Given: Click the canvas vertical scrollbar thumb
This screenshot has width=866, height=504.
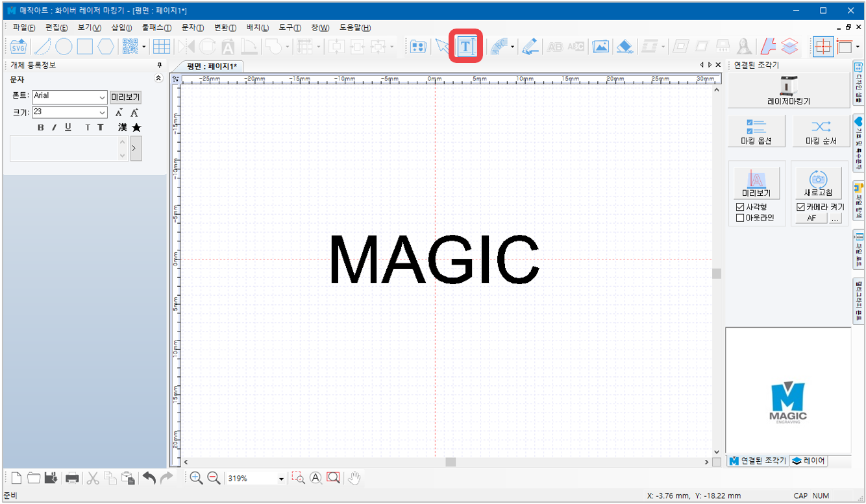Looking at the screenshot, I should click(x=717, y=274).
